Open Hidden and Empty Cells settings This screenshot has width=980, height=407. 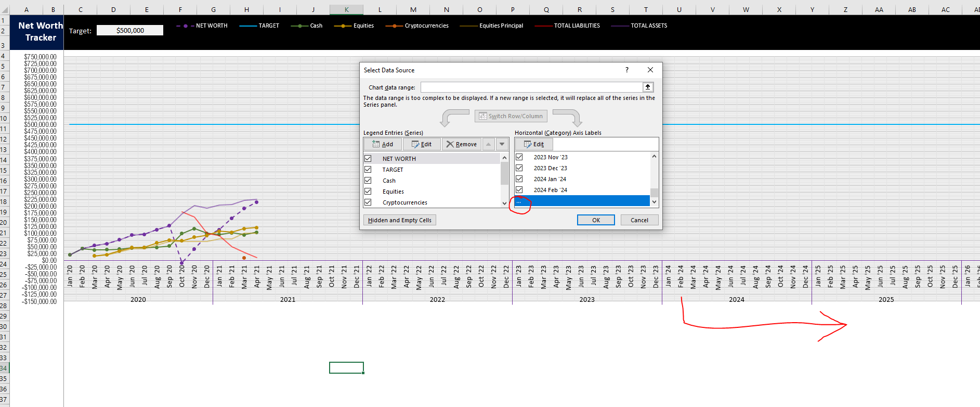pyautogui.click(x=400, y=220)
